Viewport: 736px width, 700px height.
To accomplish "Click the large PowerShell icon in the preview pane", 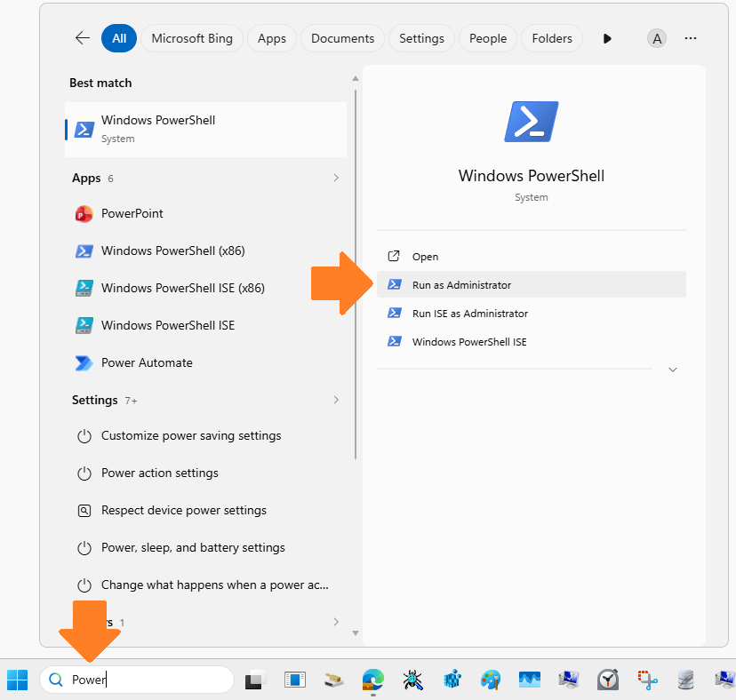I will [x=531, y=121].
